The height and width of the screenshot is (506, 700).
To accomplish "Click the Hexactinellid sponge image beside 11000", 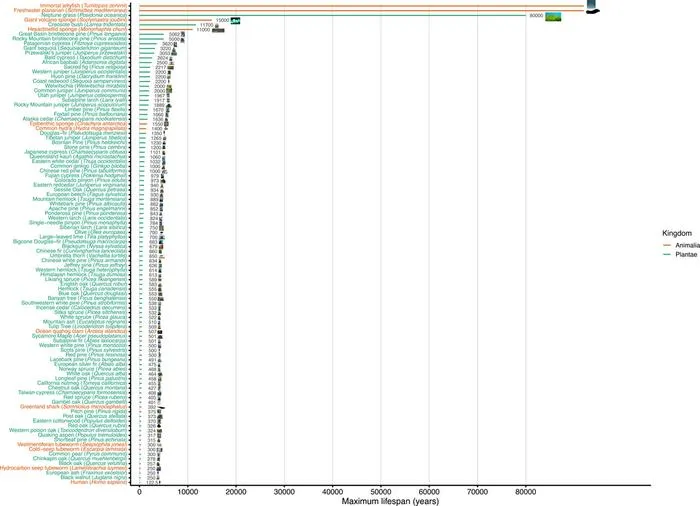I will [x=218, y=30].
